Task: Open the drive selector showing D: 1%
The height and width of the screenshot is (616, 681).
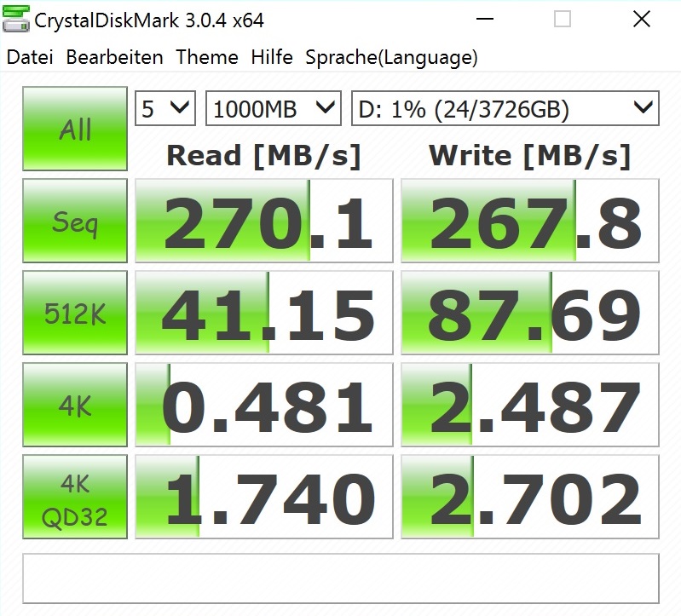Action: [x=505, y=108]
